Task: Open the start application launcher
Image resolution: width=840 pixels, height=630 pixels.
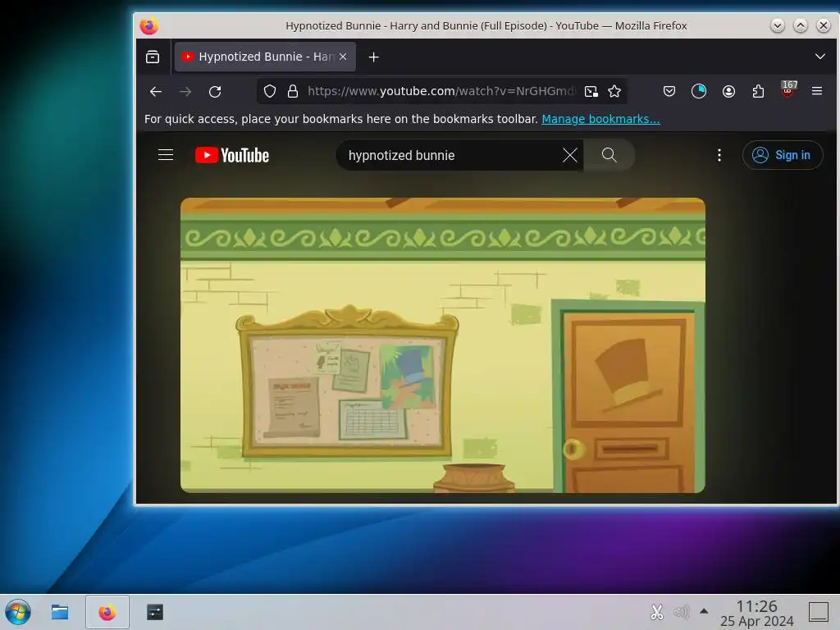Action: (x=18, y=612)
